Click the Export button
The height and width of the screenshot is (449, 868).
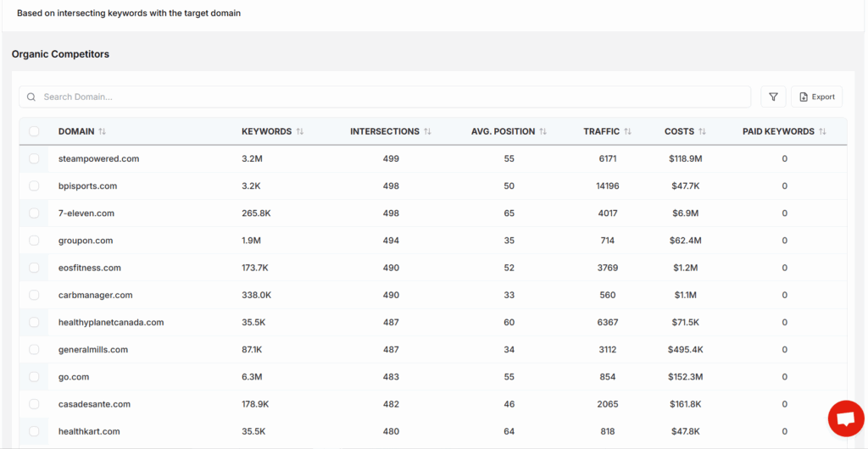[x=816, y=97]
